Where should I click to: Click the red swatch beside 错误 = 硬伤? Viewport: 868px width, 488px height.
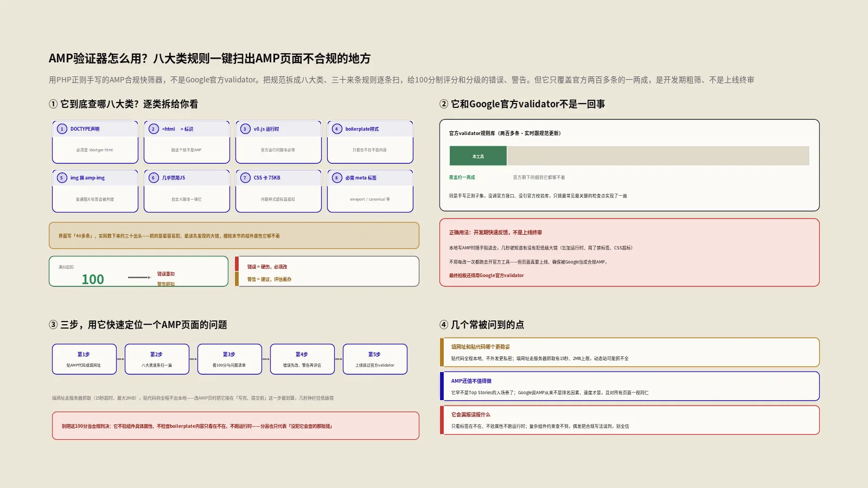(237, 264)
